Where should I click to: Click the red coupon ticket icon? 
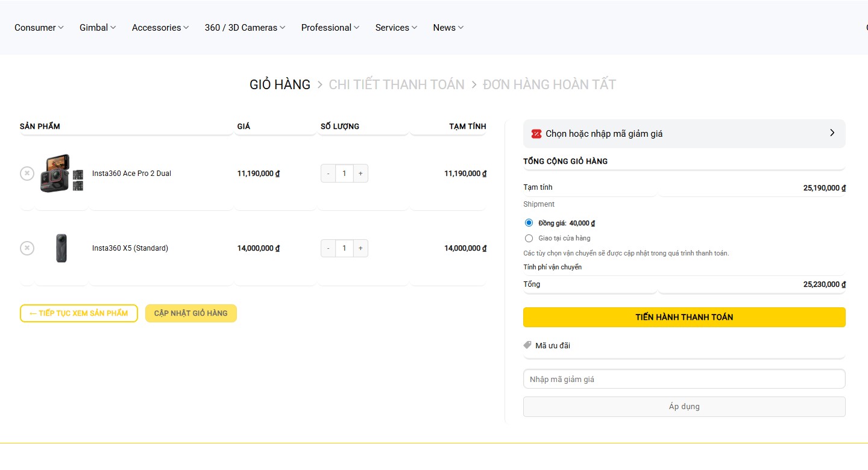(x=536, y=134)
